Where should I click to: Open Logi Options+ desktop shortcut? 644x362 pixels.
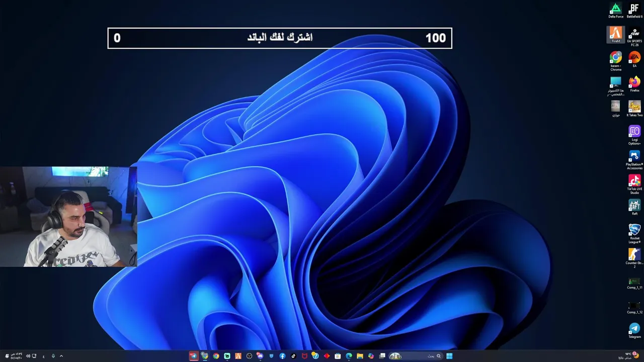coord(634,136)
